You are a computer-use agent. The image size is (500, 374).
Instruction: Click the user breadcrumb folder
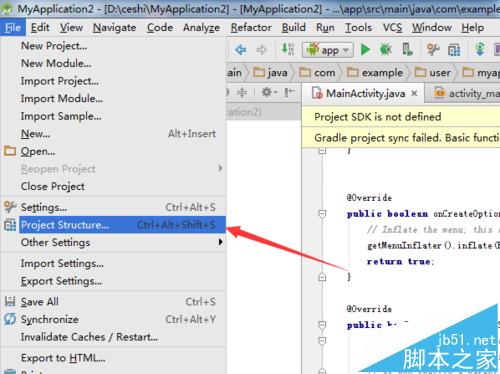coord(433,73)
